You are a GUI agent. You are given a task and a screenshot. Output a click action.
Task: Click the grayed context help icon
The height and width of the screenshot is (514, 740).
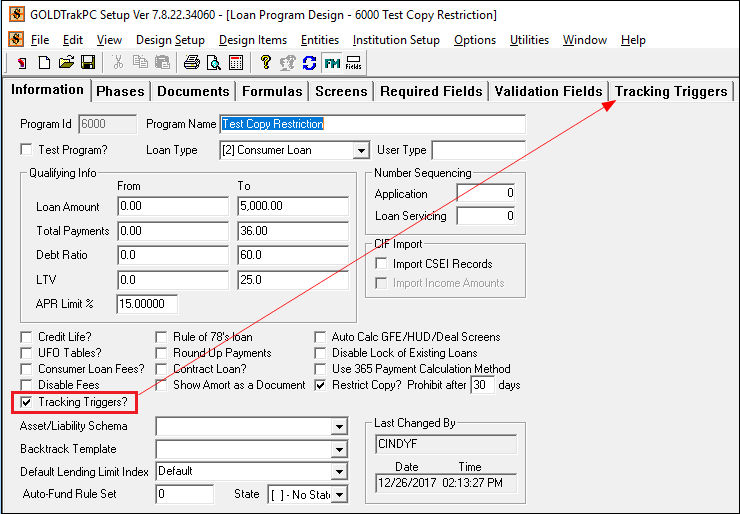point(287,63)
